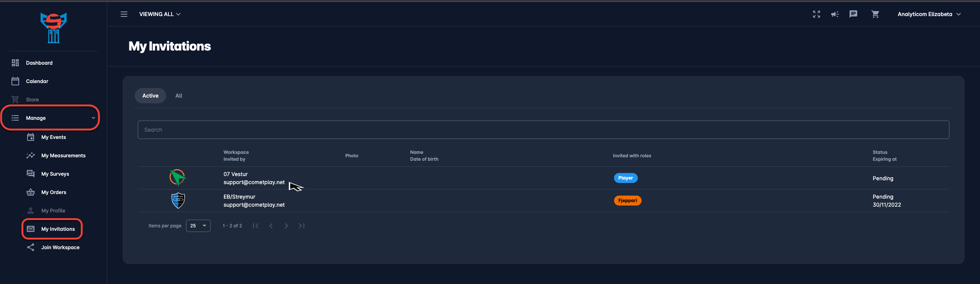
Task: Open the chat messages icon
Action: coord(853,14)
